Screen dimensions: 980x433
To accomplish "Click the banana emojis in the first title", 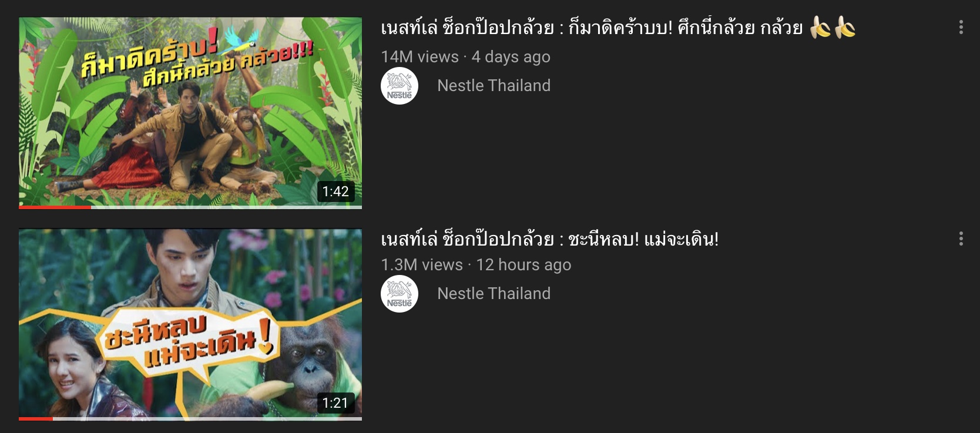I will pyautogui.click(x=833, y=27).
